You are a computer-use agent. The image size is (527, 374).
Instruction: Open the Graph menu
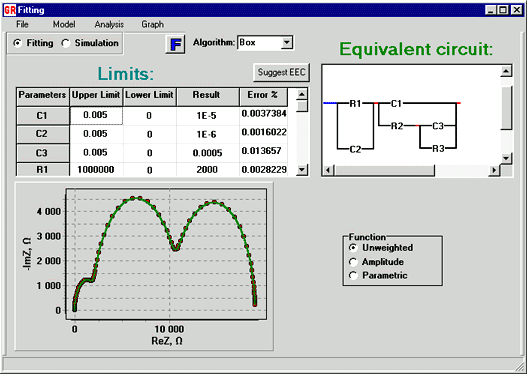pyautogui.click(x=152, y=24)
